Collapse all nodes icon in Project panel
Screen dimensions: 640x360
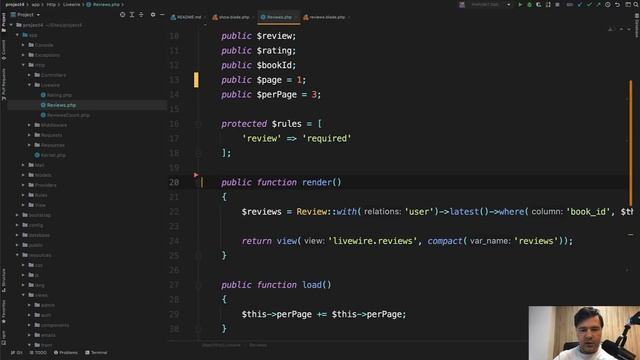click(141, 15)
